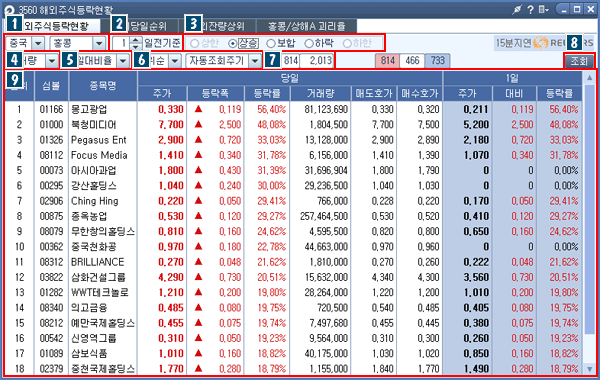Screen dimensions: 600x380
Task: Click the scrollbar up arrow
Action: (x=590, y=78)
